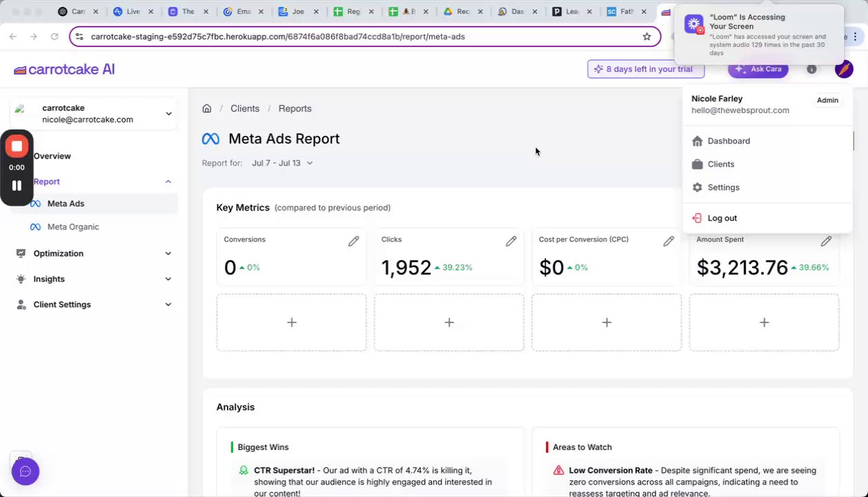This screenshot has width=868, height=497.
Task: Add a metric below Cost per Conversion
Action: (x=606, y=322)
